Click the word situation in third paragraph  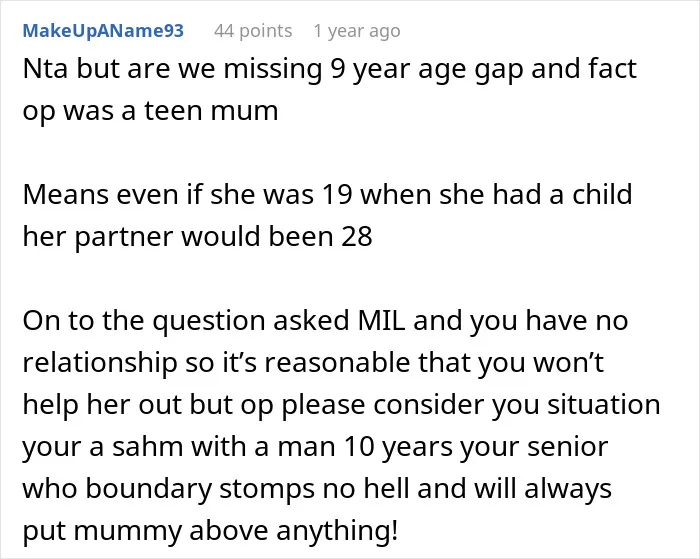point(604,404)
